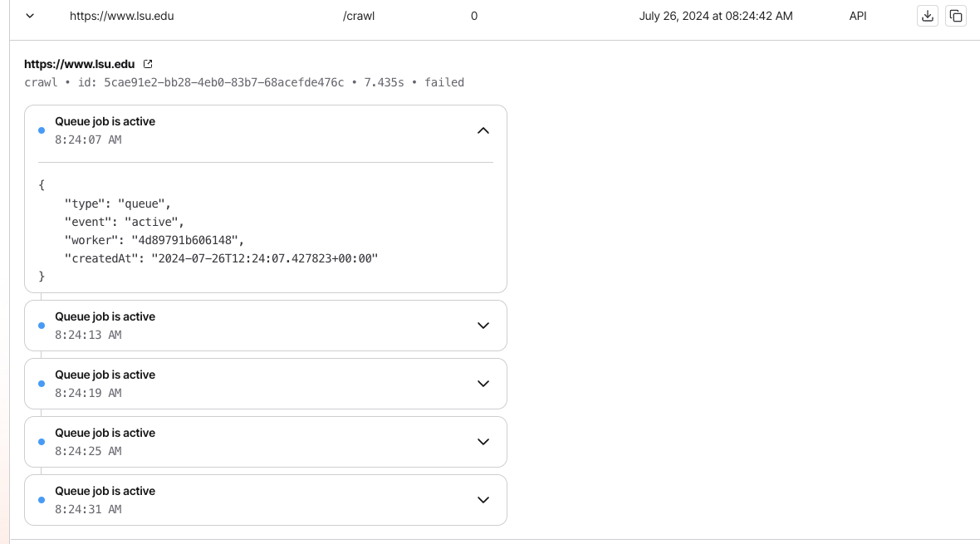The height and width of the screenshot is (544, 980).
Task: Click the blue status dot at 8:24:13 AM
Action: (42, 326)
